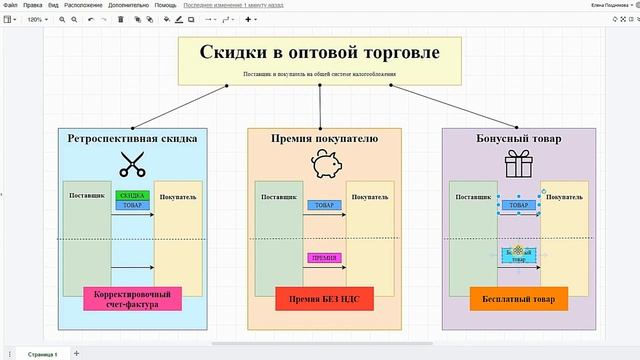Select the cyan Бонусный товар small box
Viewport: 640px width, 360px height.
[x=519, y=256]
